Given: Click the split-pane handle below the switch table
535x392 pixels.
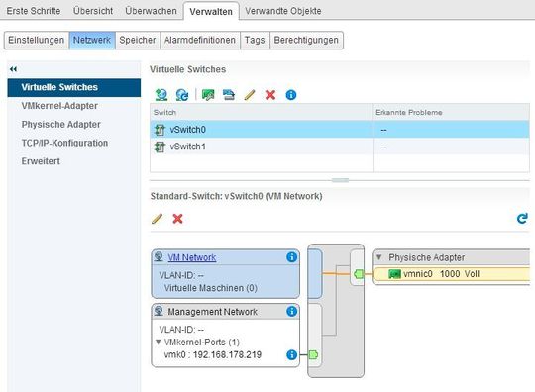Looking at the screenshot, I should tap(340, 180).
